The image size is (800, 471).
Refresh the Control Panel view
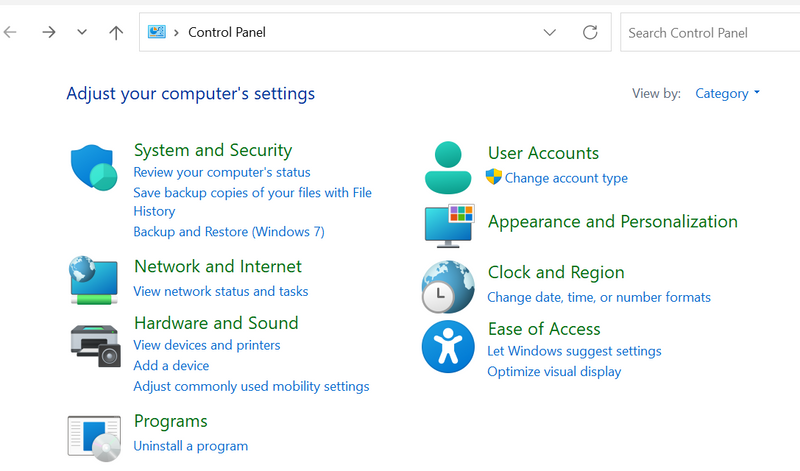pos(590,32)
